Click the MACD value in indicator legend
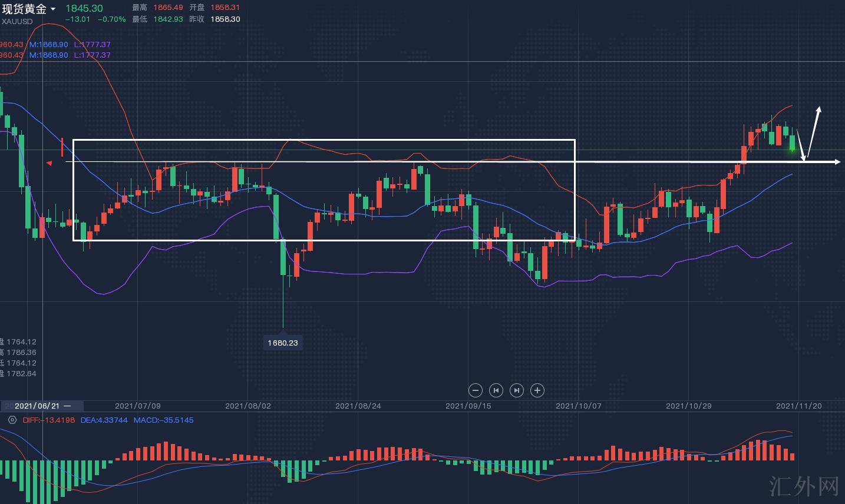The height and width of the screenshot is (504, 845). 163,420
